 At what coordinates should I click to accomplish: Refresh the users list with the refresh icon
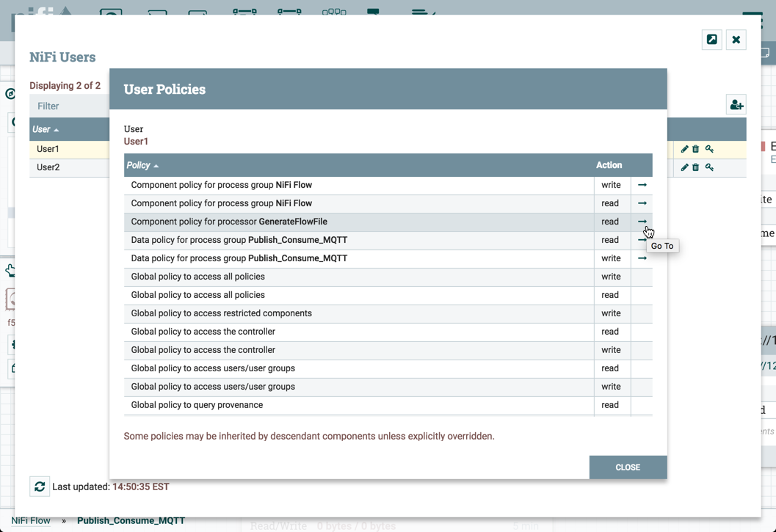tap(40, 486)
